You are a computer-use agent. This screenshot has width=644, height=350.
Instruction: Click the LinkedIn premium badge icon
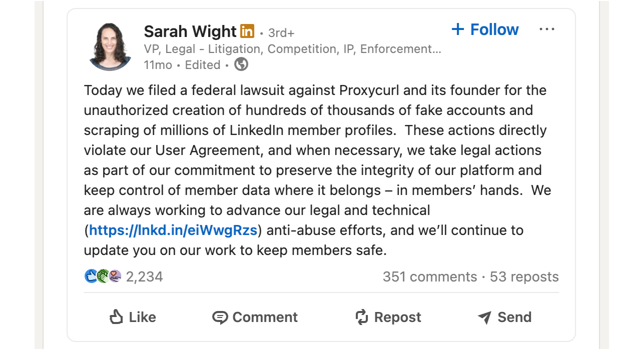pyautogui.click(x=247, y=31)
